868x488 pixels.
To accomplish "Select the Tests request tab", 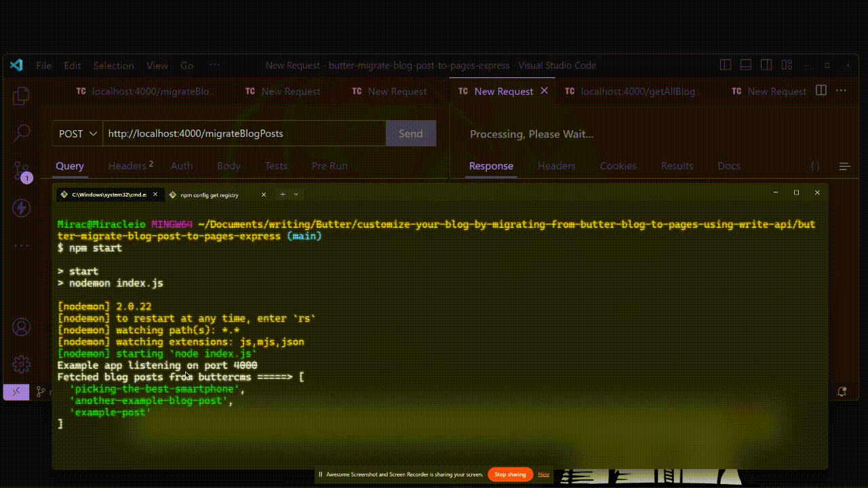I will [x=276, y=166].
